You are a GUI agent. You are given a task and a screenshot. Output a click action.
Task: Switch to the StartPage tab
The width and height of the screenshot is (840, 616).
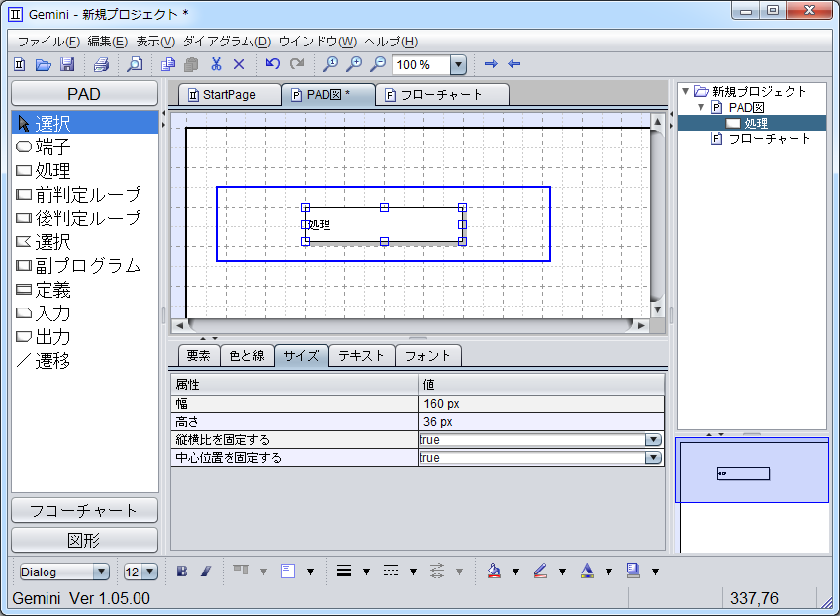(x=230, y=95)
